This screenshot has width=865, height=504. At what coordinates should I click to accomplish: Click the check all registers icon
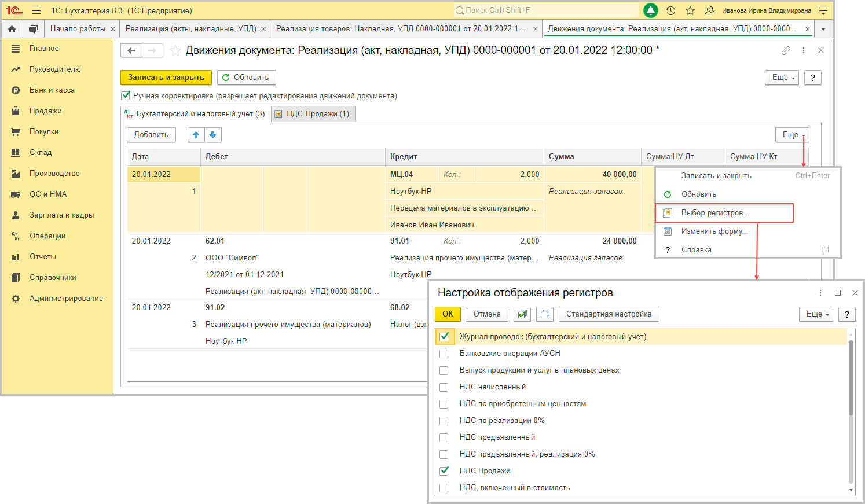click(523, 314)
